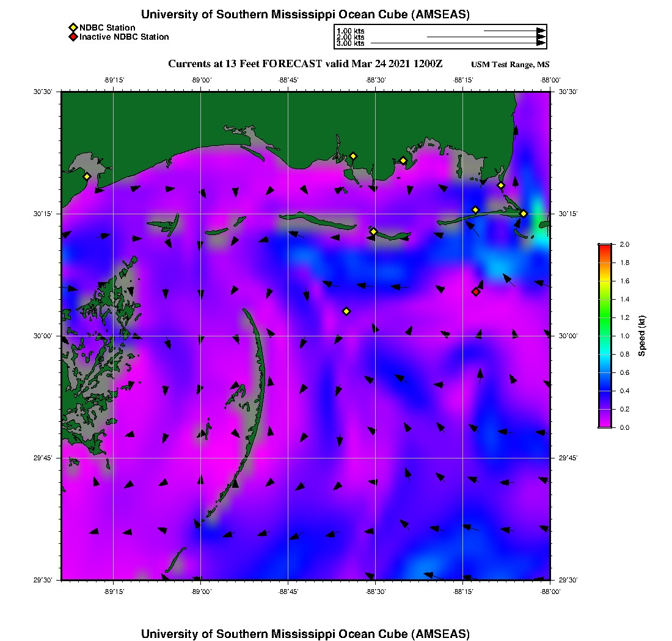Click the 'Speed (kt)' color bar label
Image resolution: width=672 pixels, height=641 pixels.
point(641,336)
